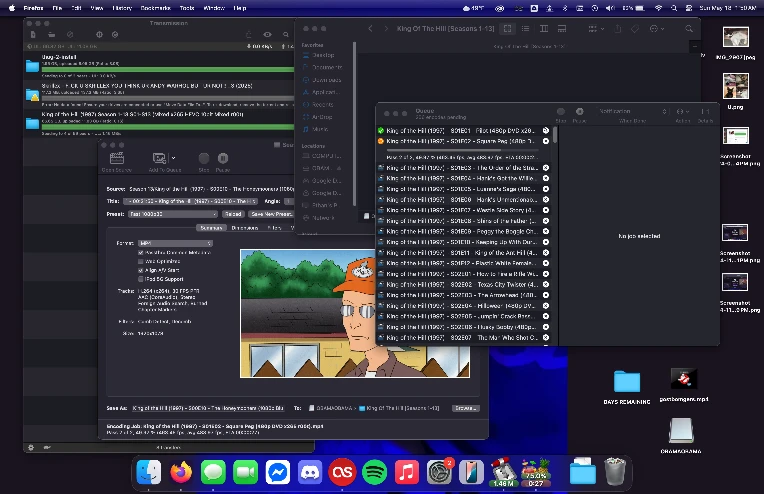The width and height of the screenshot is (764, 494).
Task: Enable the Web Optimized checkbox
Action: 141,262
